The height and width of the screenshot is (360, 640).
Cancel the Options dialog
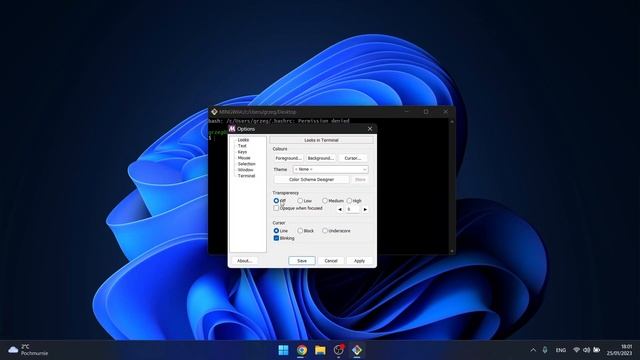pyautogui.click(x=331, y=261)
